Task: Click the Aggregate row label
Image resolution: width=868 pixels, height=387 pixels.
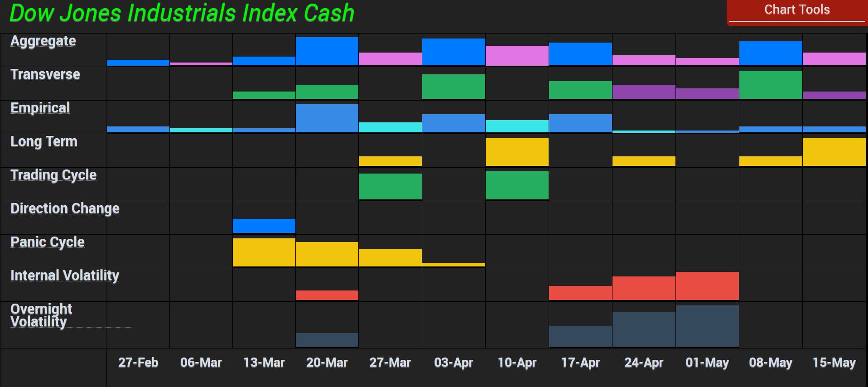Action: tap(43, 41)
